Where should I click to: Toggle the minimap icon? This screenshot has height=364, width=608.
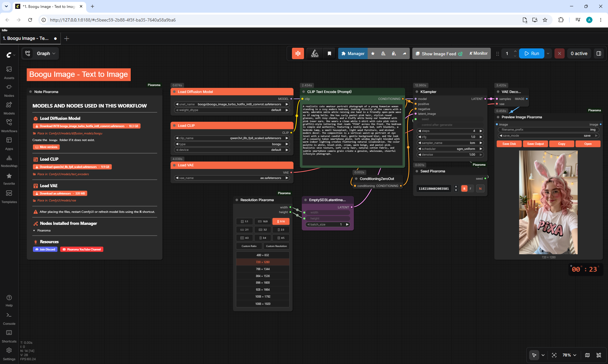tap(587, 355)
